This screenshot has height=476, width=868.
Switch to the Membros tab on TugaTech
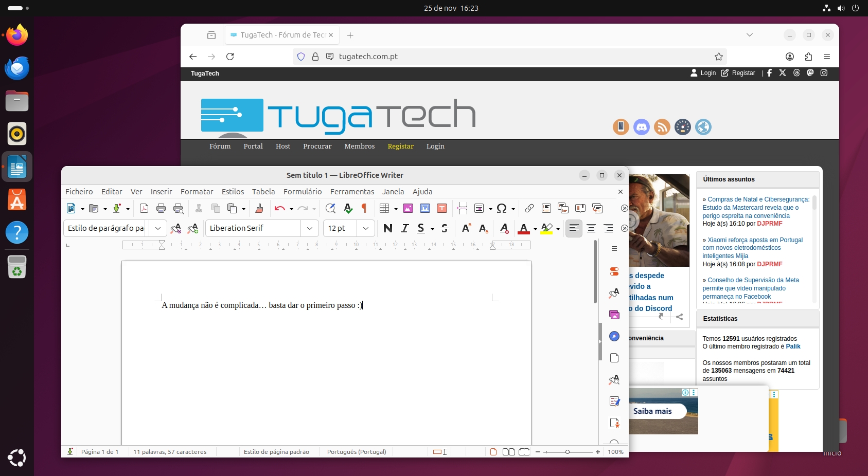pyautogui.click(x=360, y=147)
